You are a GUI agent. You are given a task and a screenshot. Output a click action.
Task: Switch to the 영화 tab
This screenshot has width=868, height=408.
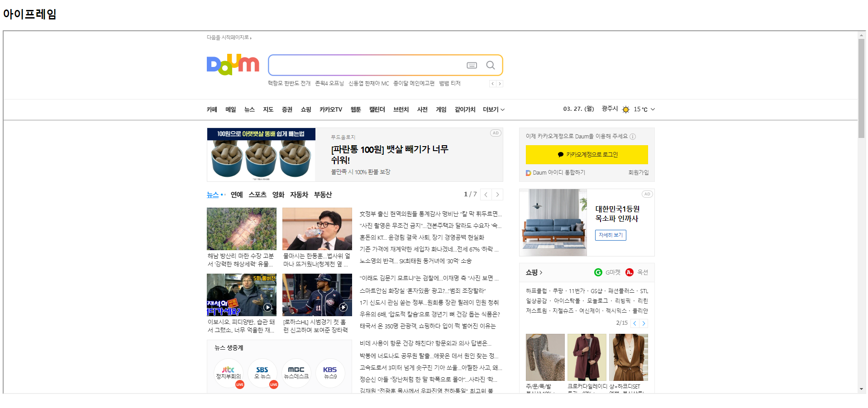tap(278, 195)
